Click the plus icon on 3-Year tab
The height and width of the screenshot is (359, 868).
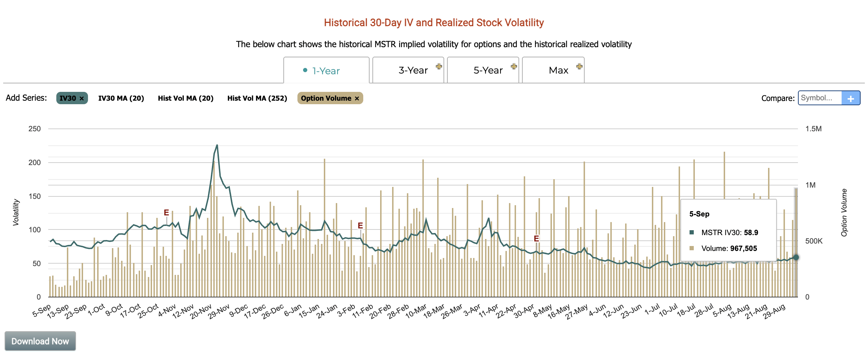(439, 67)
